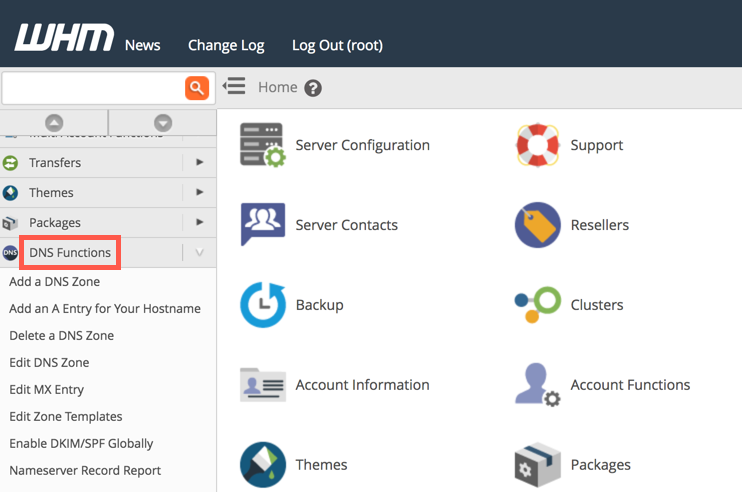This screenshot has height=492, width=742.
Task: Click the Home help question mark icon
Action: 313,88
